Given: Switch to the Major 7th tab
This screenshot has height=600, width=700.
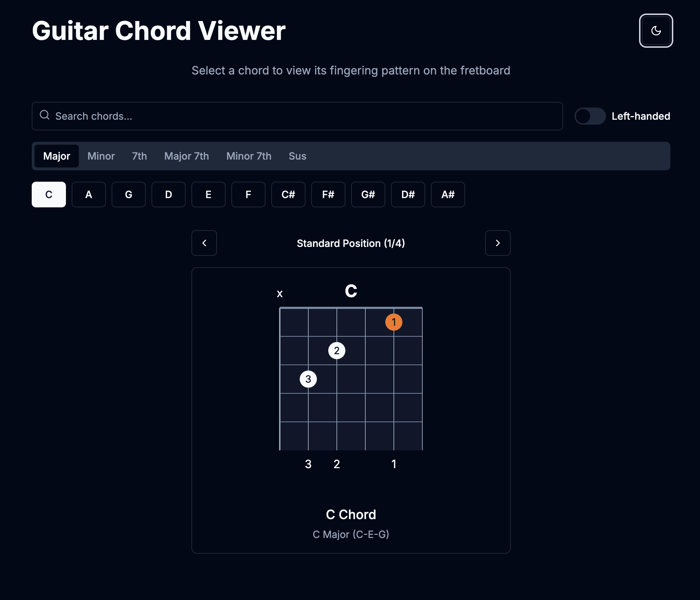Looking at the screenshot, I should click(x=186, y=156).
